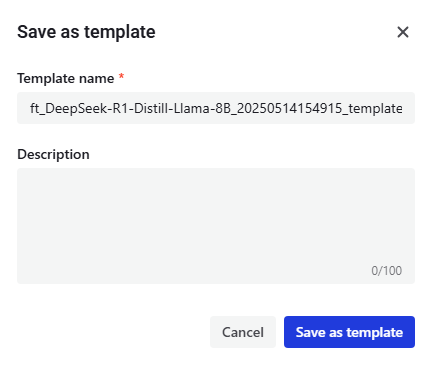Click the Template name input field
Screen dimensions: 433x369
[x=216, y=108]
